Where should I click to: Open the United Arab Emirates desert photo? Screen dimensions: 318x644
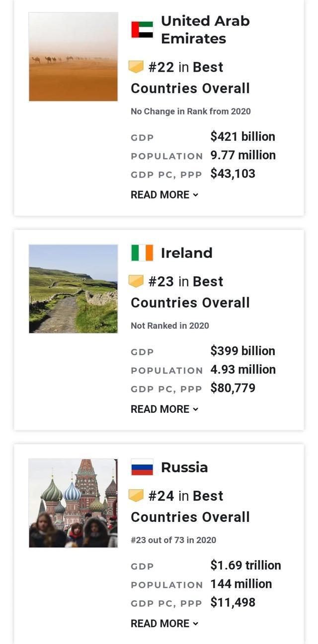pyautogui.click(x=74, y=57)
